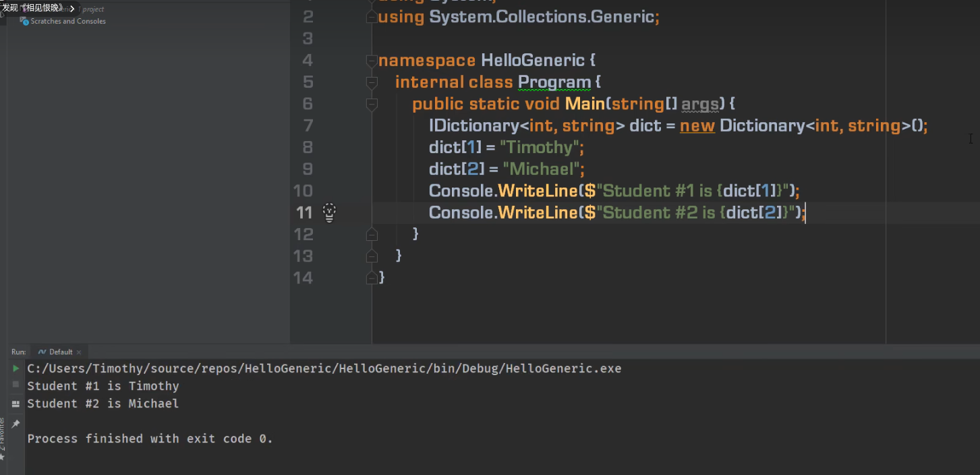Image resolution: width=980 pixels, height=475 pixels.
Task: Click the public keyword on line 6
Action: coord(438,104)
